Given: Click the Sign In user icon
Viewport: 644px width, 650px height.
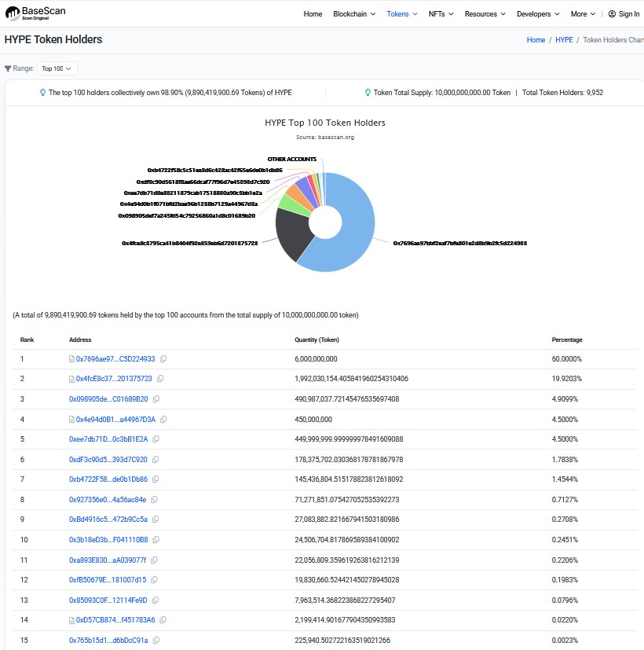Looking at the screenshot, I should point(612,14).
